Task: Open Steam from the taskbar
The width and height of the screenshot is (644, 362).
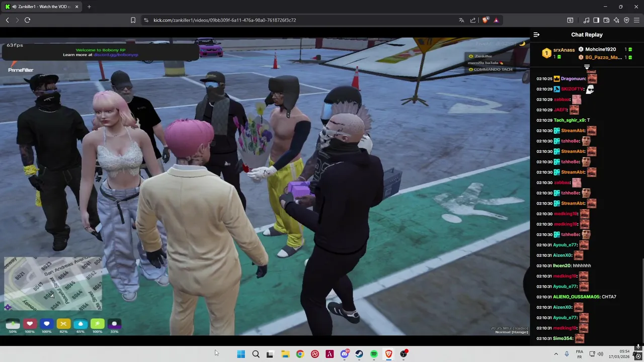Action: tap(359, 354)
